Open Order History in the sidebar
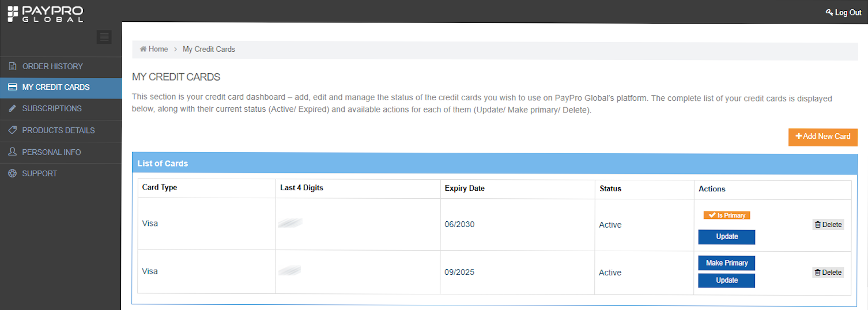This screenshot has height=310, width=868. click(x=52, y=66)
